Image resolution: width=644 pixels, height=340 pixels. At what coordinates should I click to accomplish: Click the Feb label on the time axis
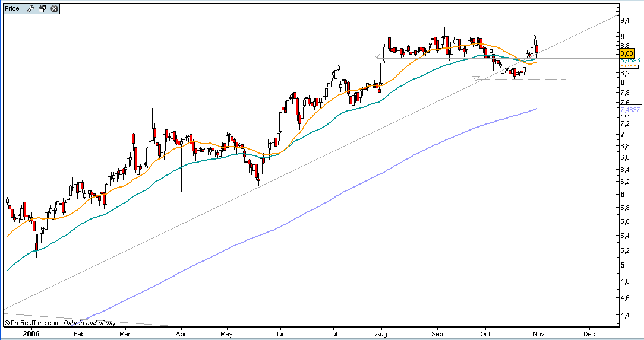[x=79, y=334]
